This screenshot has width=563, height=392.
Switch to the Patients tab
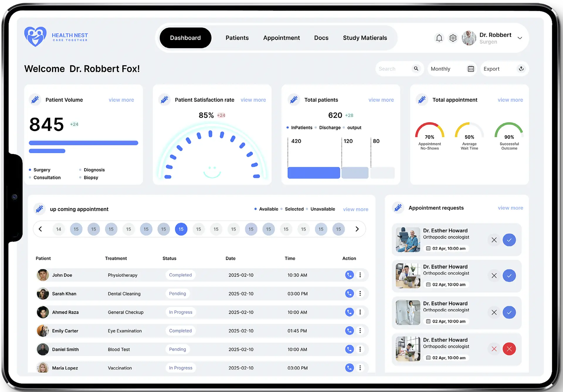pyautogui.click(x=237, y=38)
